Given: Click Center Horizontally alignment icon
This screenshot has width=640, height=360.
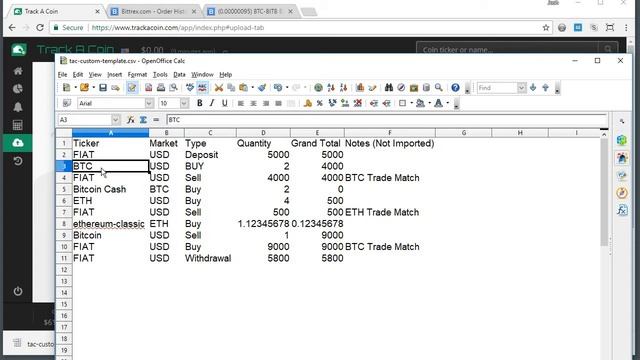Looking at the screenshot, I should click(x=253, y=103).
